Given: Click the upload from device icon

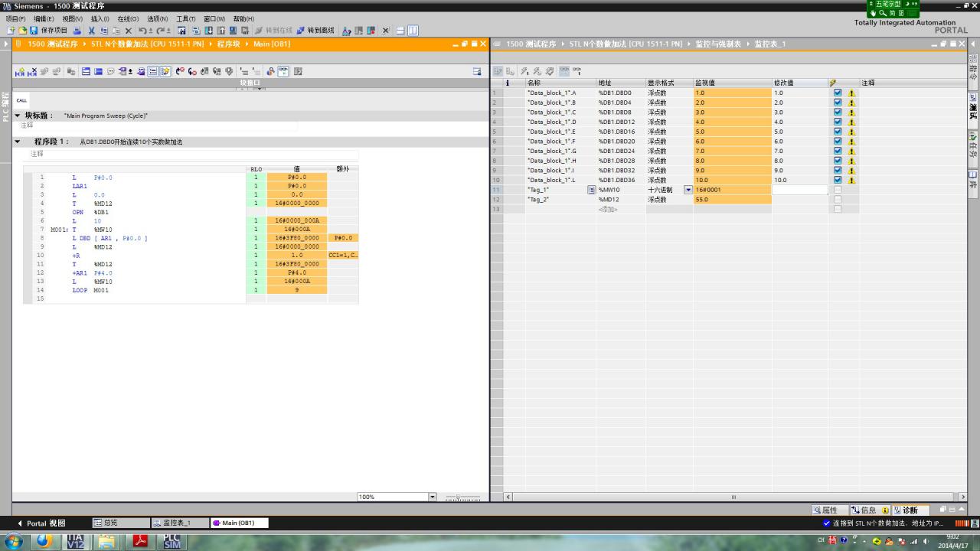Looking at the screenshot, I should [x=221, y=31].
